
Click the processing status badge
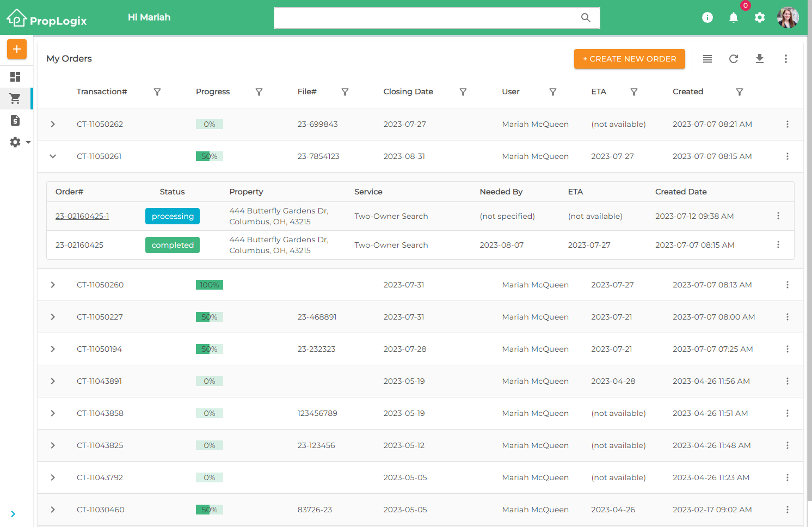tap(173, 216)
